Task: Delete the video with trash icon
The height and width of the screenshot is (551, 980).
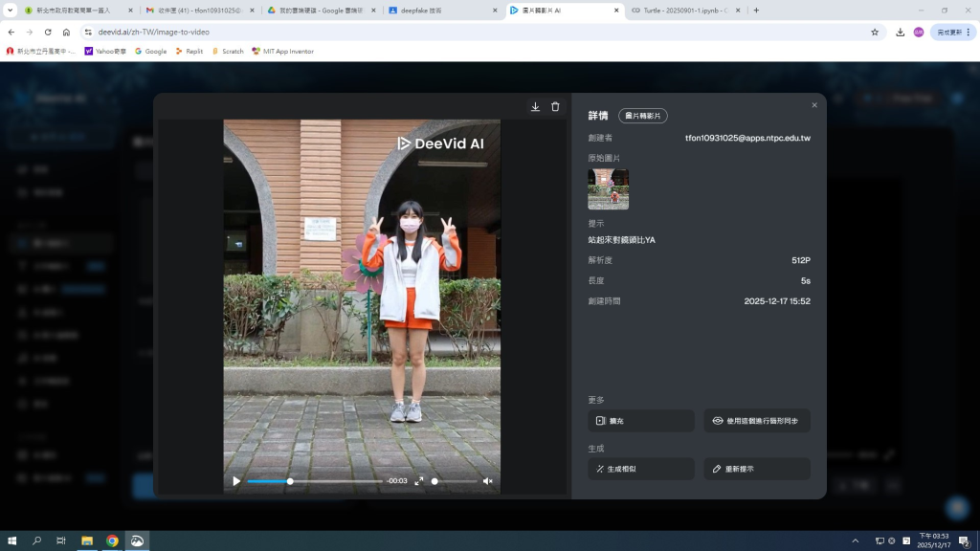Action: click(555, 107)
